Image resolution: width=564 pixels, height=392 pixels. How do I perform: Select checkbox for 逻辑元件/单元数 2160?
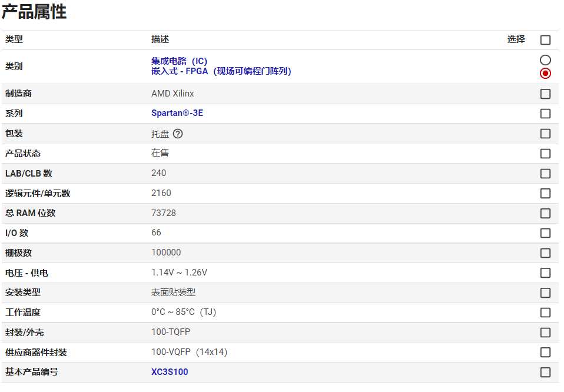click(545, 194)
